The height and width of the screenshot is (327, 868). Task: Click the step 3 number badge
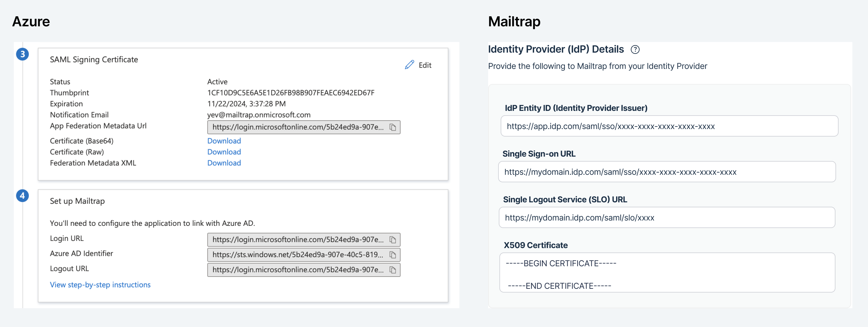coord(23,54)
